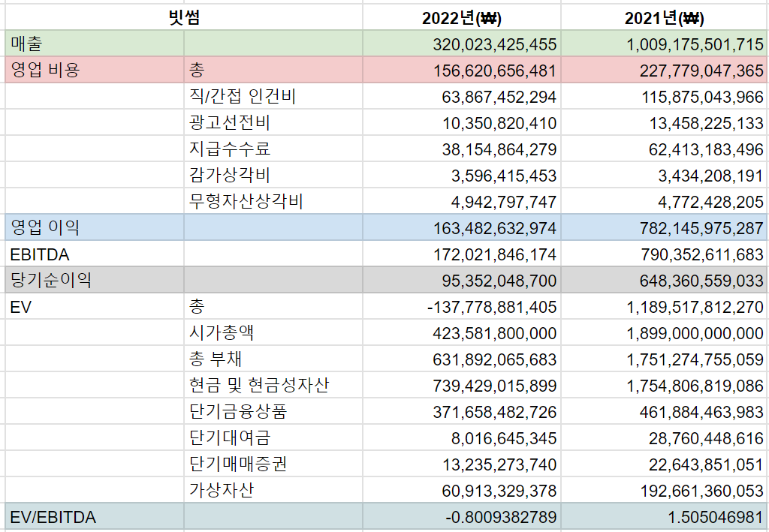Click the 지급수수료 label

230,149
